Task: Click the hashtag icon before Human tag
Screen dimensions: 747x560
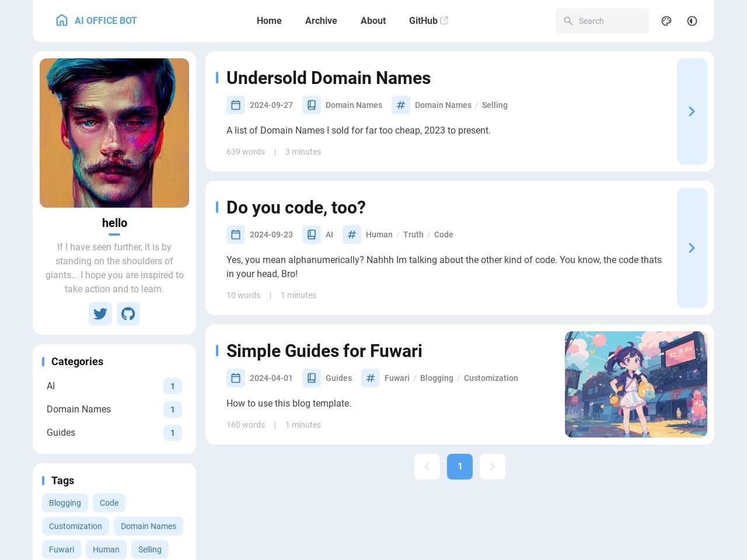Action: point(352,235)
